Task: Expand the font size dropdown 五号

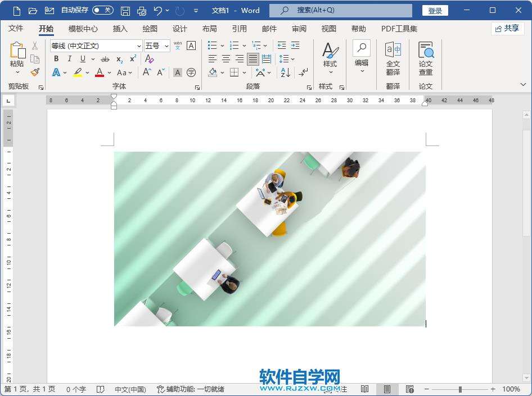Action: point(166,46)
